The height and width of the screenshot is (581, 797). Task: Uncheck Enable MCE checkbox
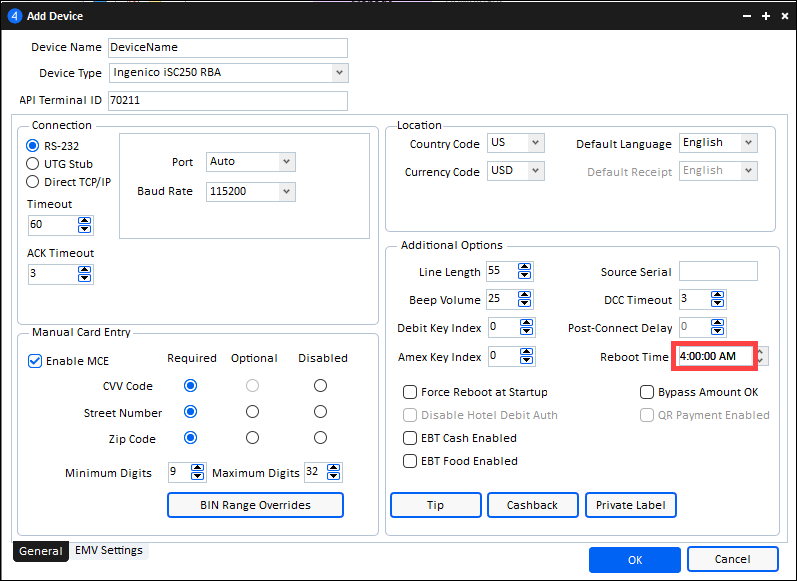tap(35, 361)
